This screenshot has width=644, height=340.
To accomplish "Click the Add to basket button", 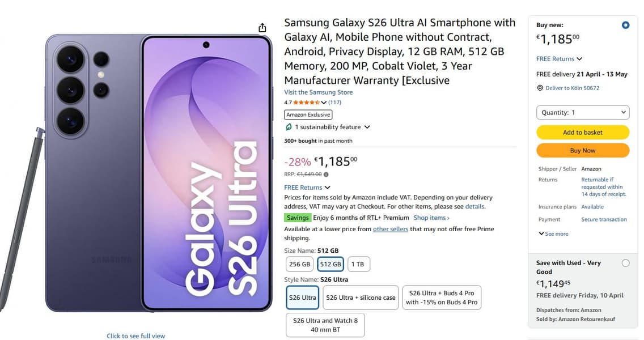I will 583,131.
